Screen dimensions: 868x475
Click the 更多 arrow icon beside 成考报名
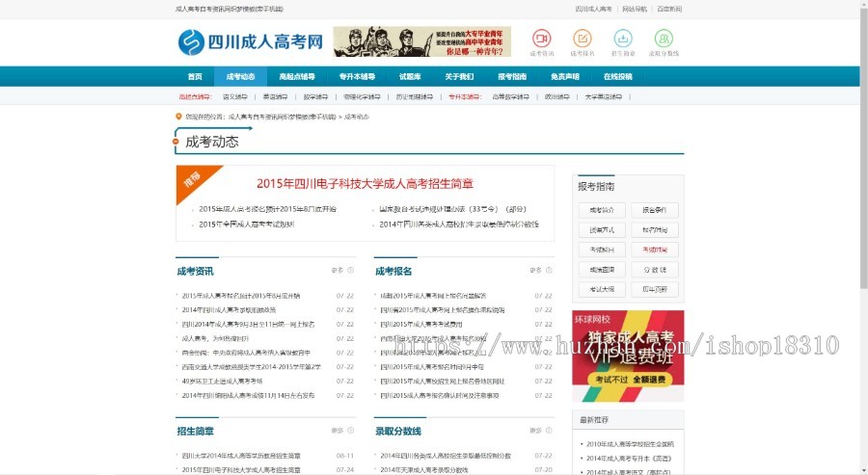(x=549, y=271)
